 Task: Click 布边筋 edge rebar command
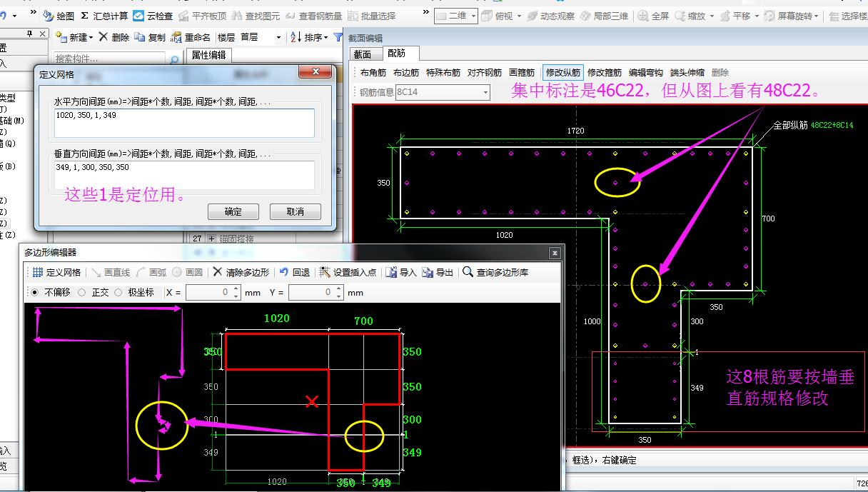406,73
